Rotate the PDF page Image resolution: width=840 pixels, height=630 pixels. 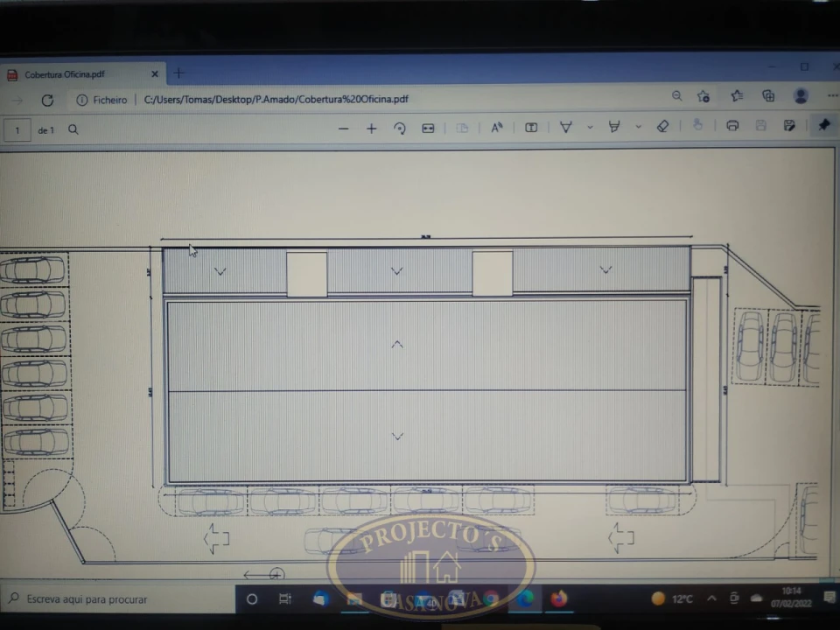coord(400,129)
